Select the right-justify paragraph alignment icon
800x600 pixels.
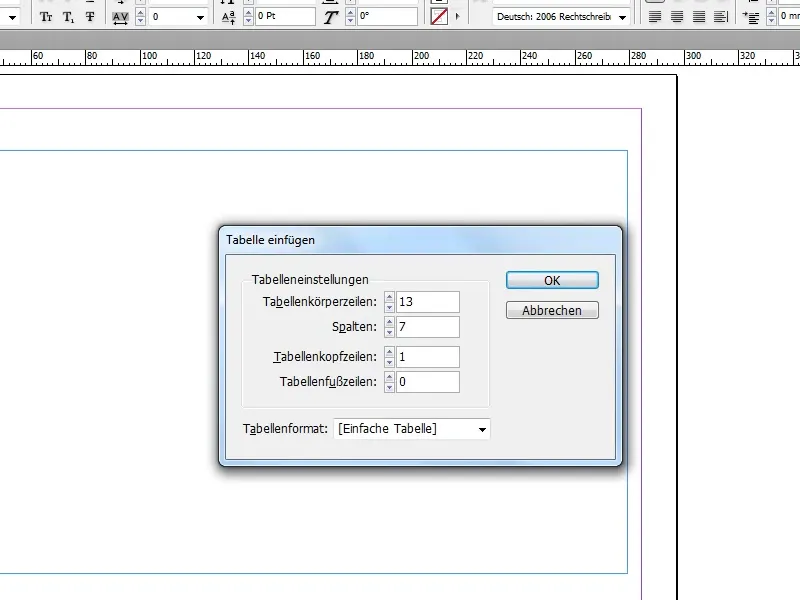pyautogui.click(x=698, y=17)
